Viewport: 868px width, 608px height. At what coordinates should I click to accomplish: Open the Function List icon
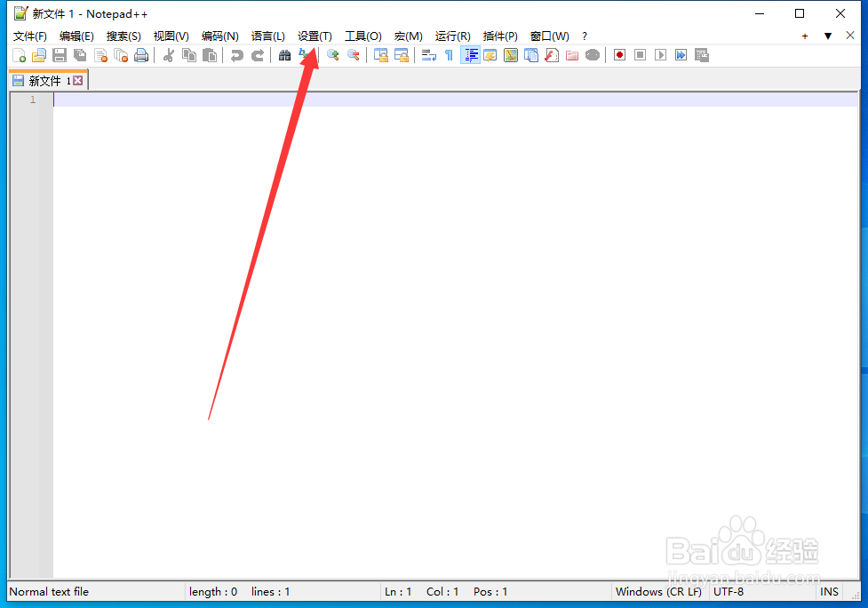click(552, 55)
